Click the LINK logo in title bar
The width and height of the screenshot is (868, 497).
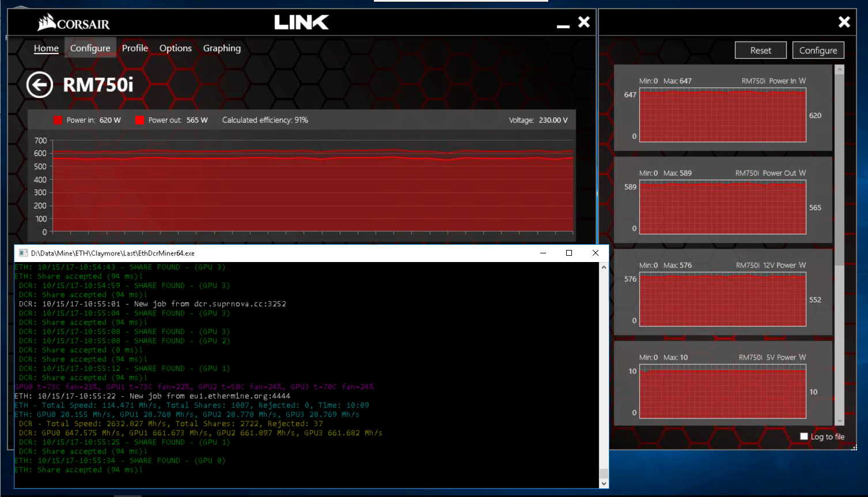(301, 22)
